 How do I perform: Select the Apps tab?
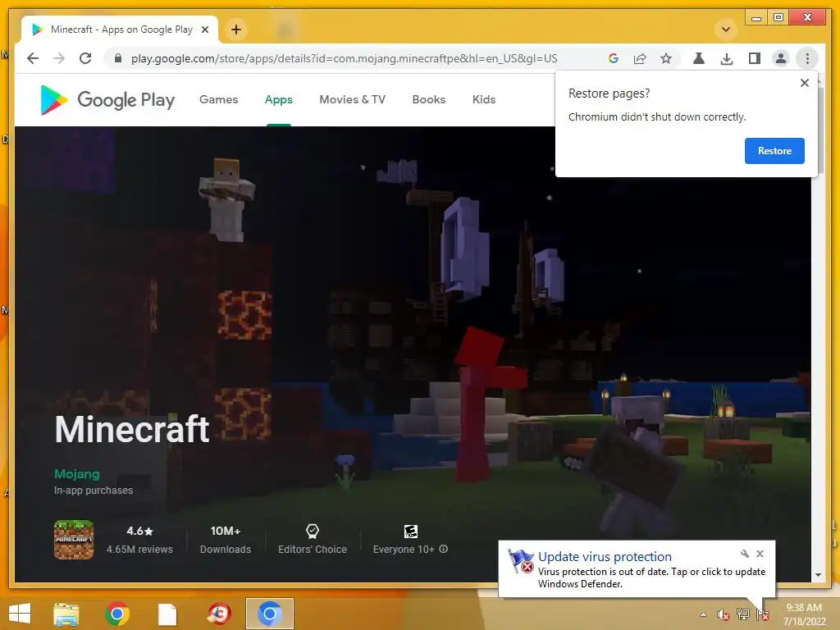pos(279,99)
